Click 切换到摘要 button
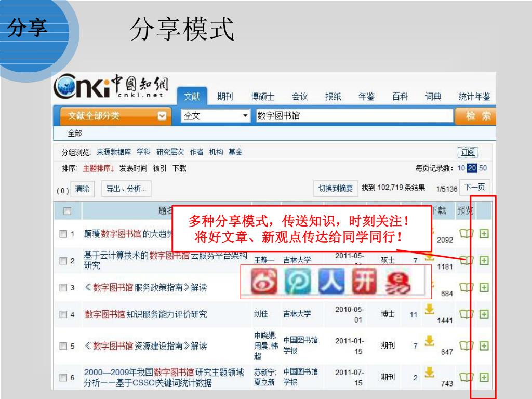 336,188
